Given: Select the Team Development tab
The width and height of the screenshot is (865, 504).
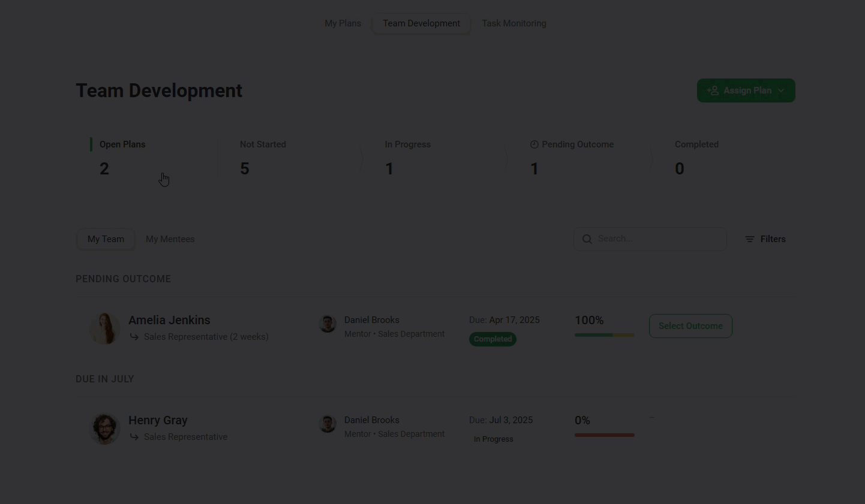Looking at the screenshot, I should pos(421,23).
